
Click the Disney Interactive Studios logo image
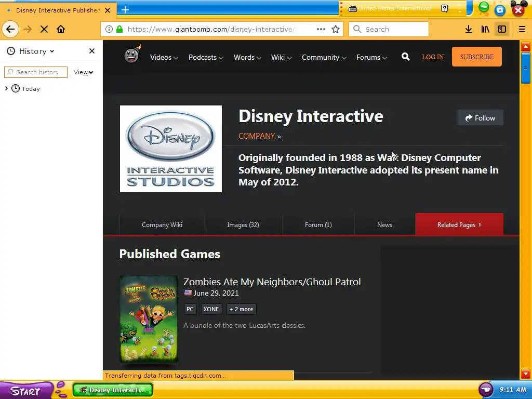170,149
